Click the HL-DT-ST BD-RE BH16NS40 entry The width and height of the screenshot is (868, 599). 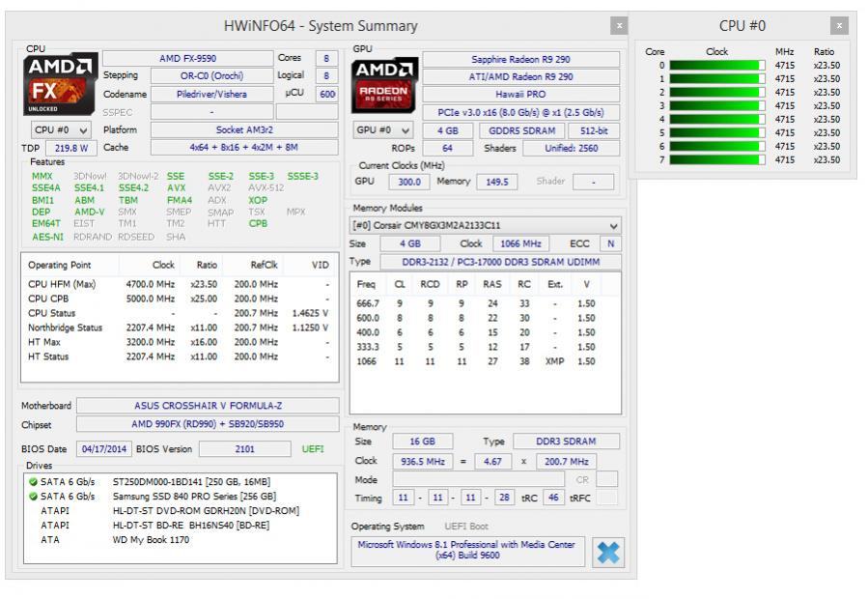tap(191, 526)
